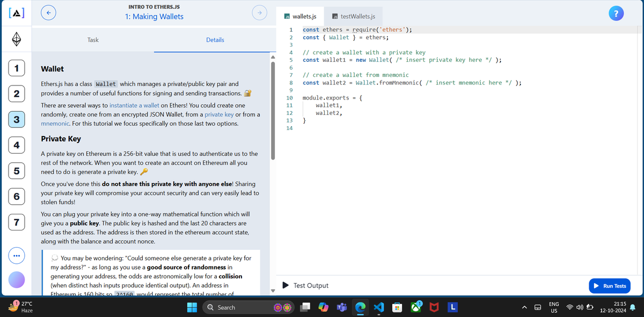This screenshot has height=317, width=644.
Task: Open the blue L app on the taskbar
Action: click(453, 307)
